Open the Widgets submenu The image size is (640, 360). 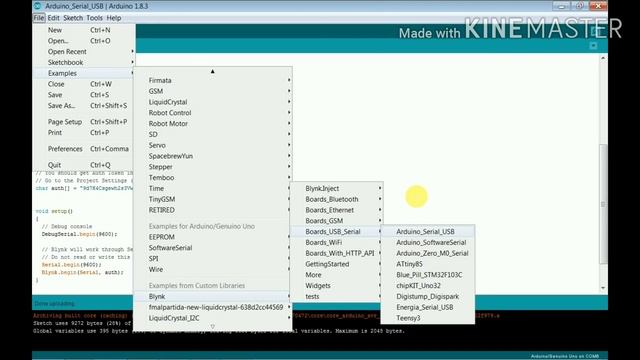(337, 286)
